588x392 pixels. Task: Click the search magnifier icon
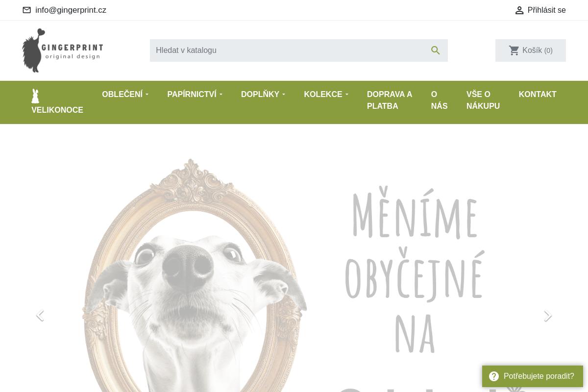(x=436, y=50)
